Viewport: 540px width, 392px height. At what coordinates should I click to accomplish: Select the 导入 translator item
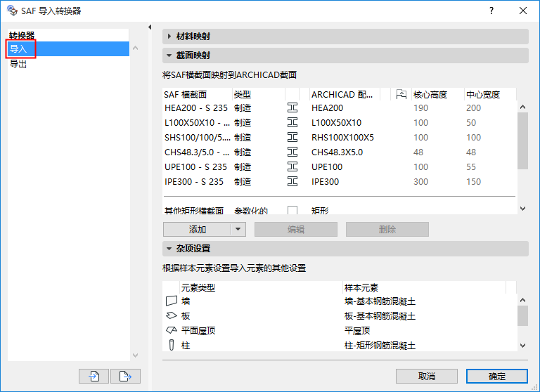click(68, 49)
